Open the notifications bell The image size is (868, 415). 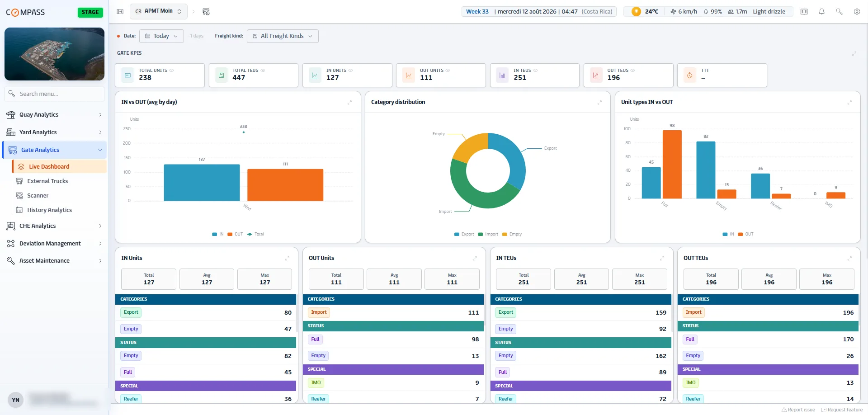[821, 11]
